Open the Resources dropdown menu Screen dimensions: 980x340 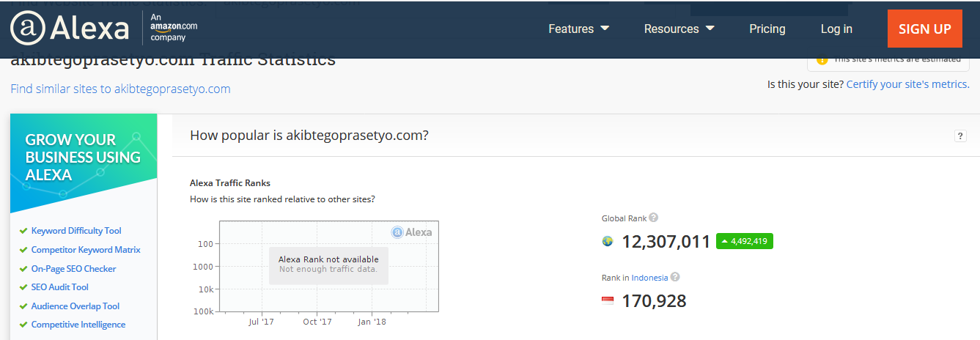click(679, 29)
